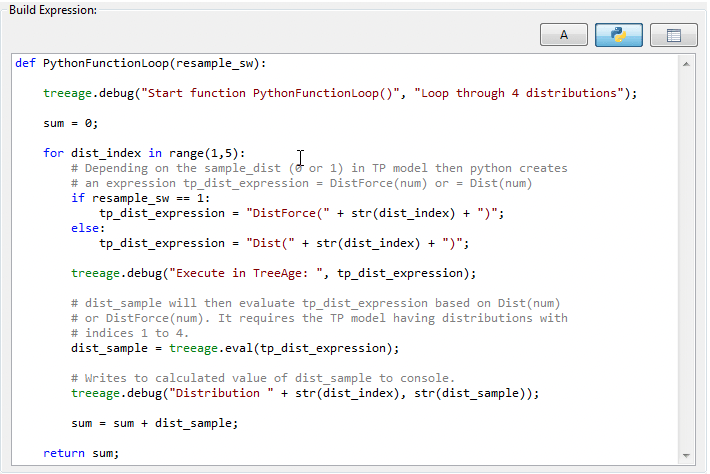The image size is (710, 474).
Task: Click the 'treeage.debug("Execute in TreeAge: "' line
Action: 273,273
